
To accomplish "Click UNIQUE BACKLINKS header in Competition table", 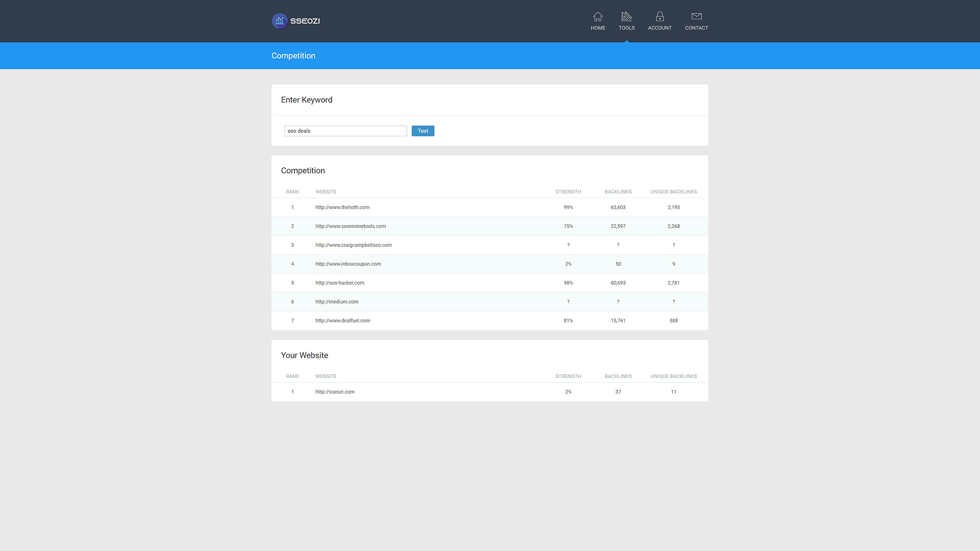I will [674, 192].
